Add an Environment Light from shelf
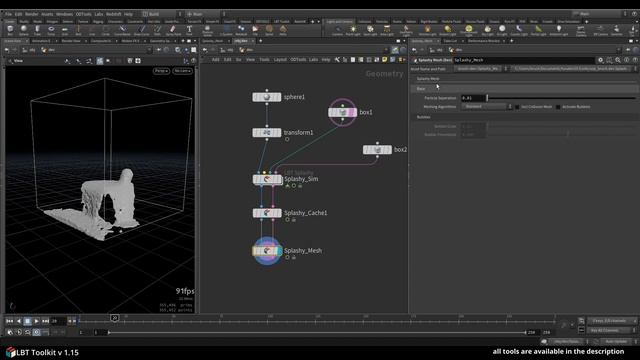 point(469,30)
